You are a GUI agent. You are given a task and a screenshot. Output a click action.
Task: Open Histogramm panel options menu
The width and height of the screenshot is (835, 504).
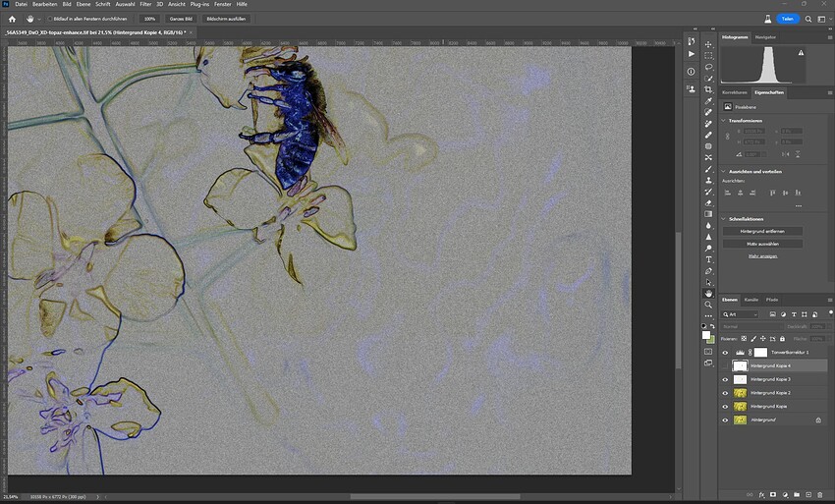830,37
